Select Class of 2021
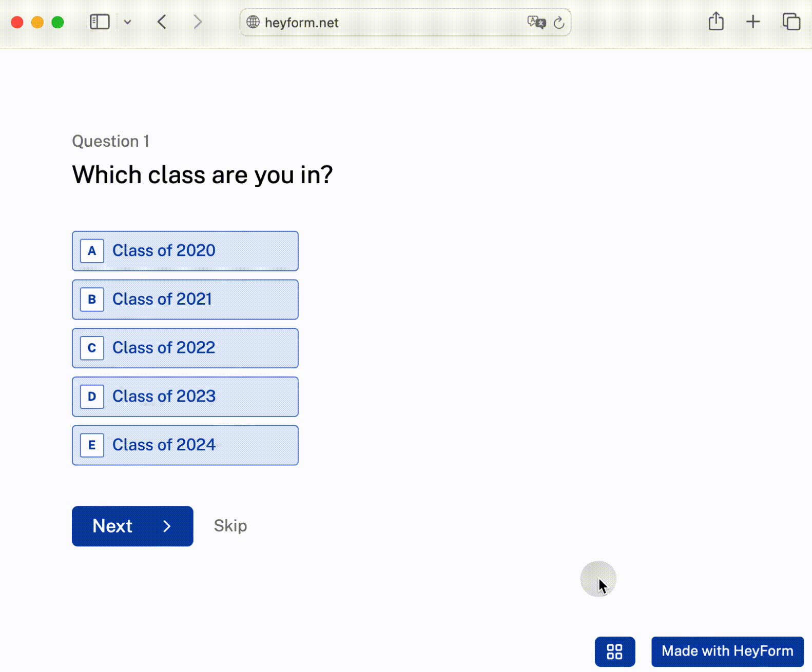The width and height of the screenshot is (812, 672). point(185,299)
